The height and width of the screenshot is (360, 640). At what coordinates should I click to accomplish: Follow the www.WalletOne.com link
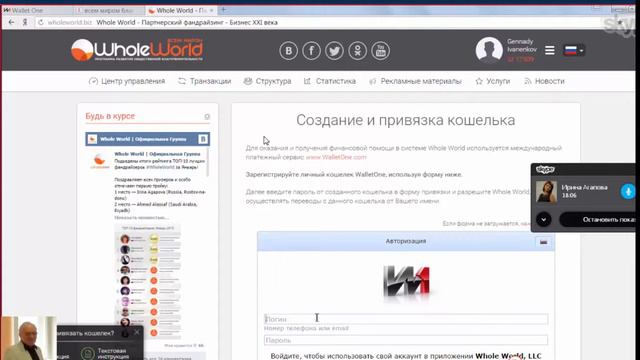pos(336,157)
